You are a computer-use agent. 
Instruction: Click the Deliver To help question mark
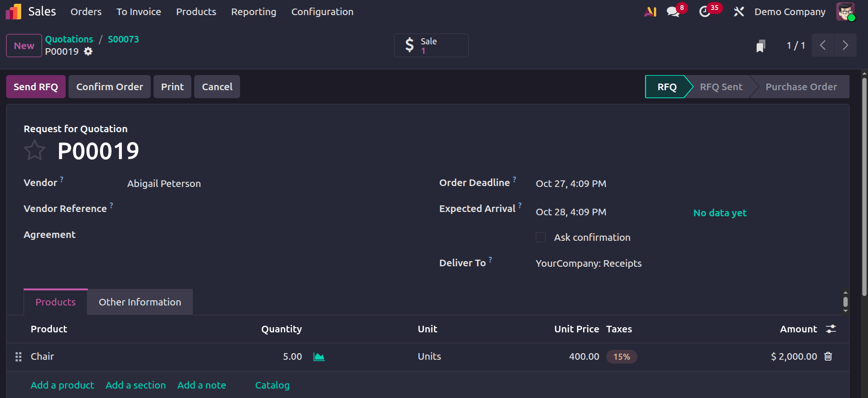coord(490,260)
